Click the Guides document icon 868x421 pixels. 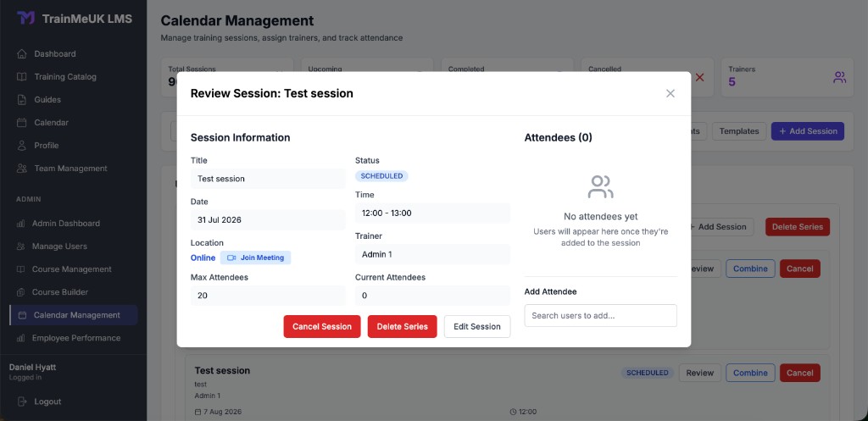tap(21, 100)
